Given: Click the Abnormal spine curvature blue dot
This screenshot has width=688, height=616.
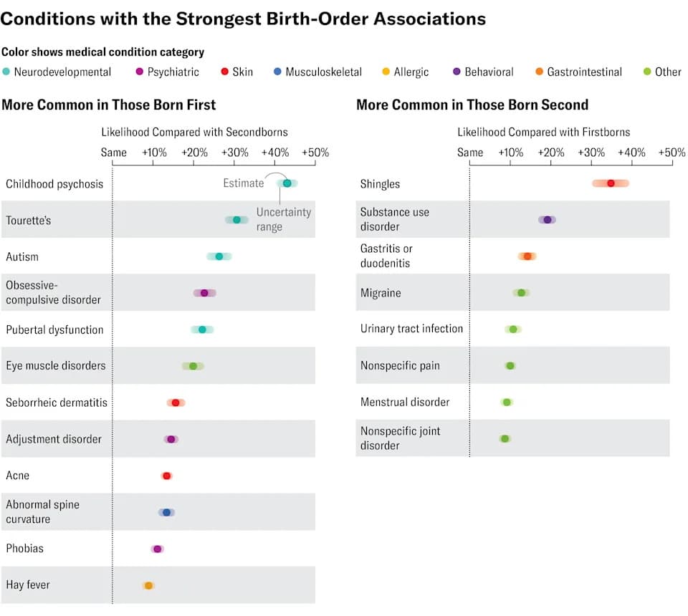Looking at the screenshot, I should pyautogui.click(x=167, y=512).
